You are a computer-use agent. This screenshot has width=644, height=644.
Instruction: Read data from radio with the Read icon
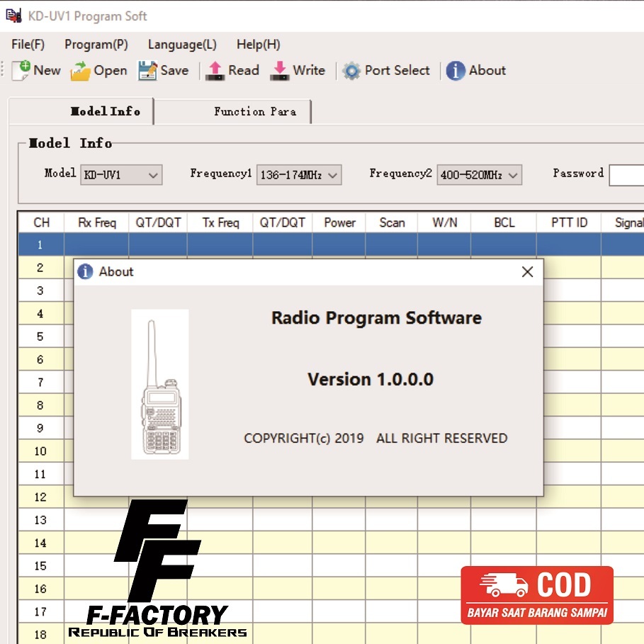point(215,70)
